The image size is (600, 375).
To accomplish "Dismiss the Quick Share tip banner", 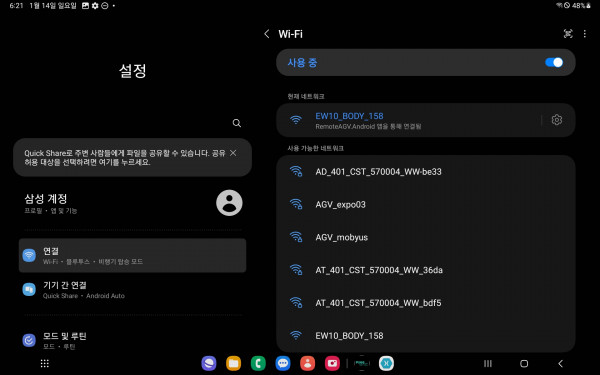I will tap(233, 153).
